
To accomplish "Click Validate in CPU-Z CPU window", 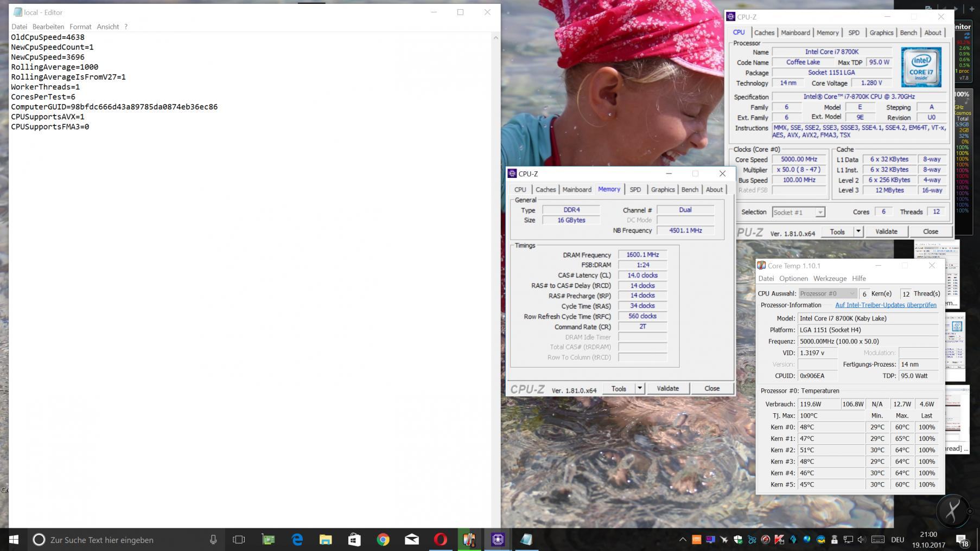I will coord(886,232).
